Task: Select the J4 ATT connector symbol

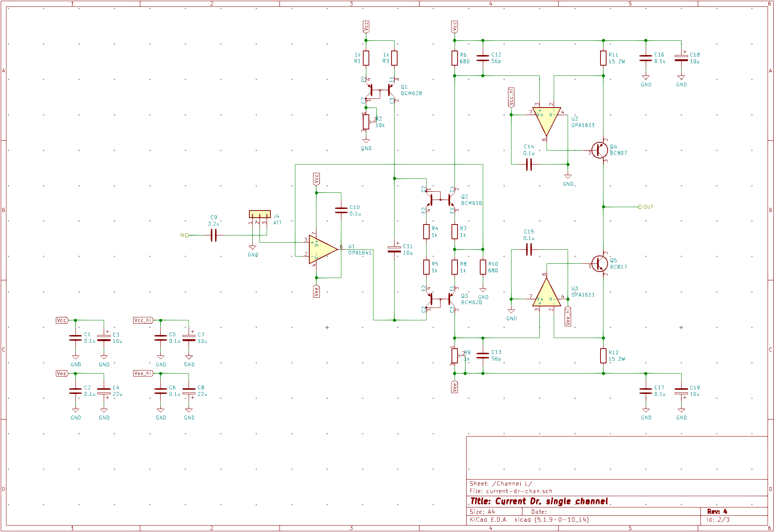Action: pos(260,214)
